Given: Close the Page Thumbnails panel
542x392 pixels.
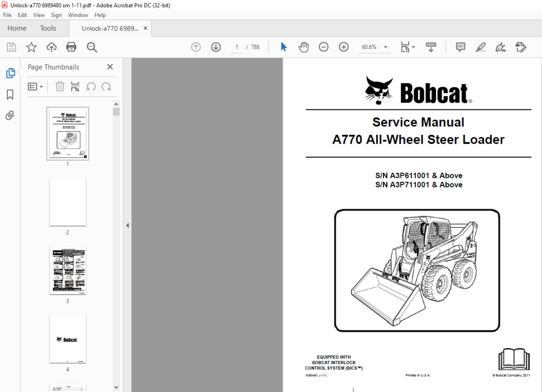Looking at the screenshot, I should point(110,67).
